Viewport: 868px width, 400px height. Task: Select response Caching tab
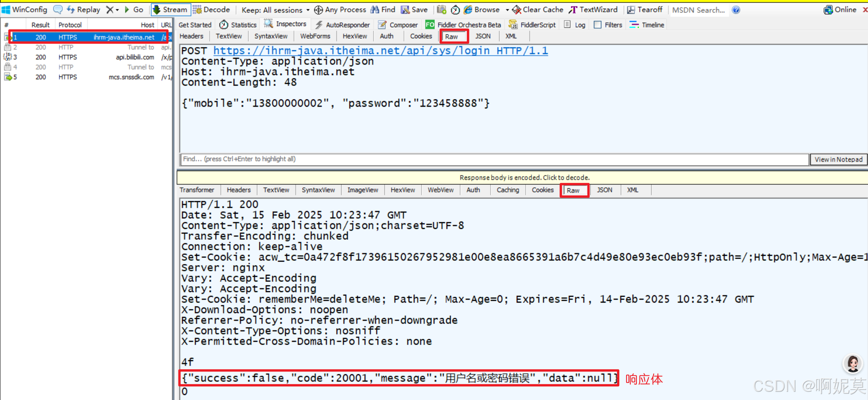coord(508,190)
